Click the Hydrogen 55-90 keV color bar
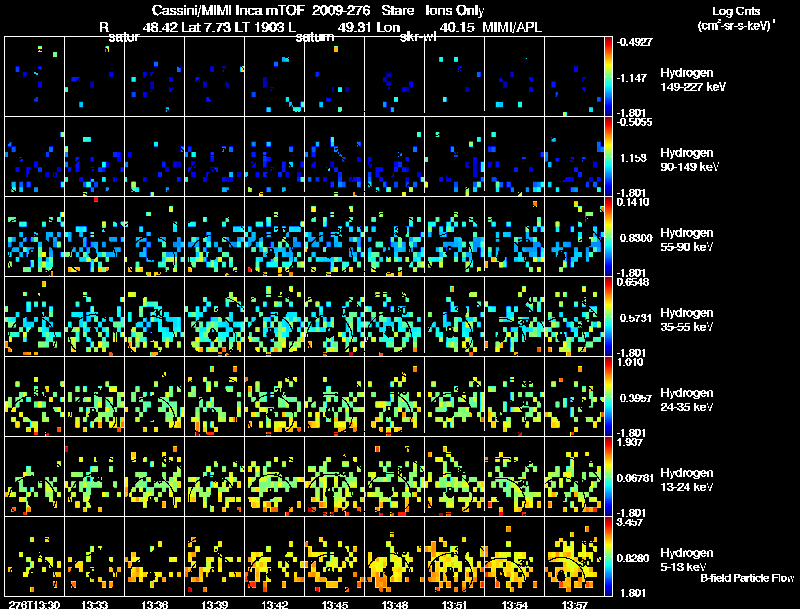This screenshot has height=609, width=800. 608,236
